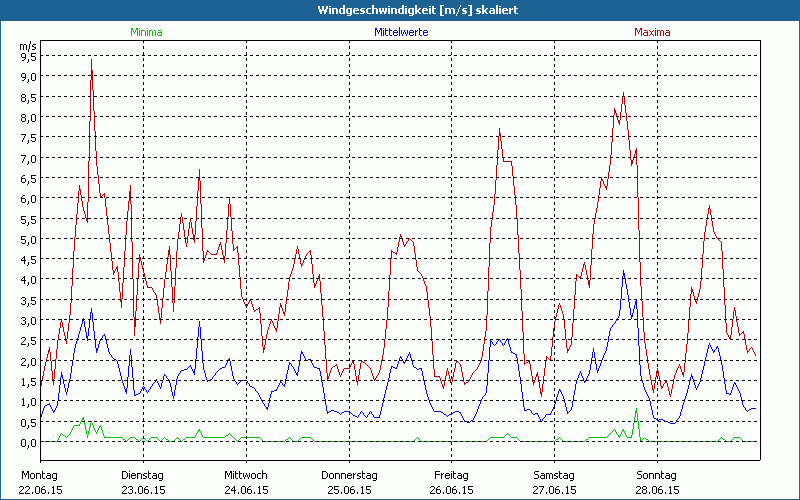800x500 pixels.
Task: Select the blue 'Mittelwerte' legend label
Action: (401, 32)
